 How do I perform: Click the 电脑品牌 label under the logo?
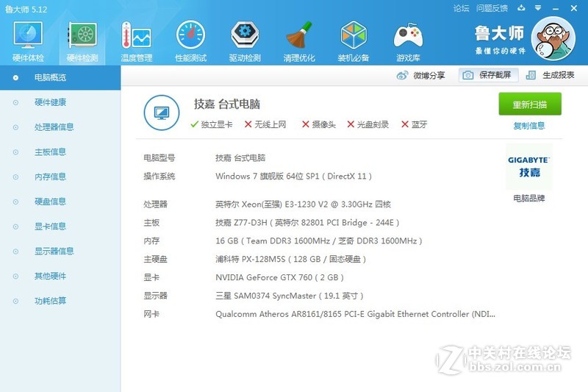click(x=528, y=198)
